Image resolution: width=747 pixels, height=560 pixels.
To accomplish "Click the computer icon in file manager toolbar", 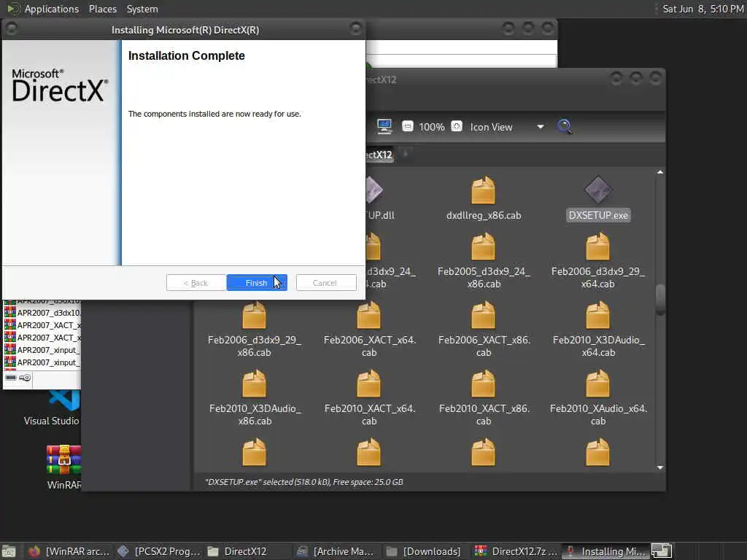I will coord(384,126).
